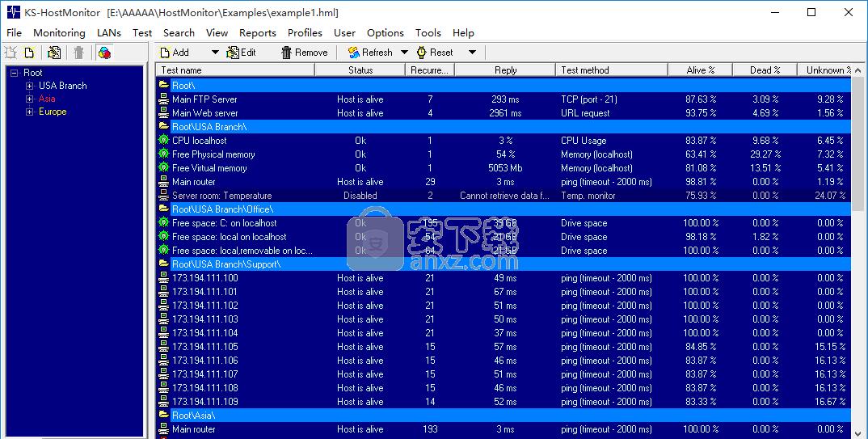Collapse the Root tree node
Image resolution: width=868 pixels, height=439 pixels.
[14, 73]
